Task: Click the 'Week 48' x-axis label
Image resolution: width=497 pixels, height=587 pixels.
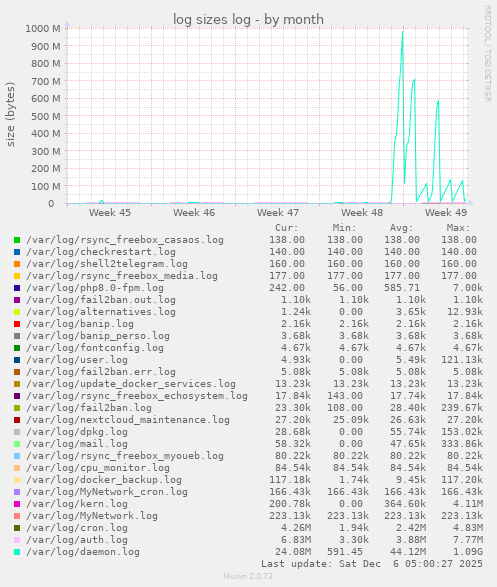Action: [x=362, y=213]
